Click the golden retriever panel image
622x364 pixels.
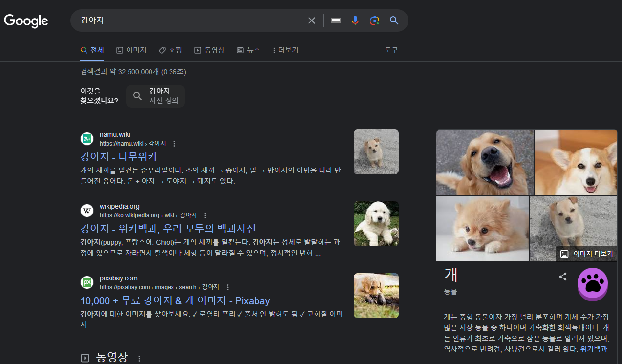485,162
